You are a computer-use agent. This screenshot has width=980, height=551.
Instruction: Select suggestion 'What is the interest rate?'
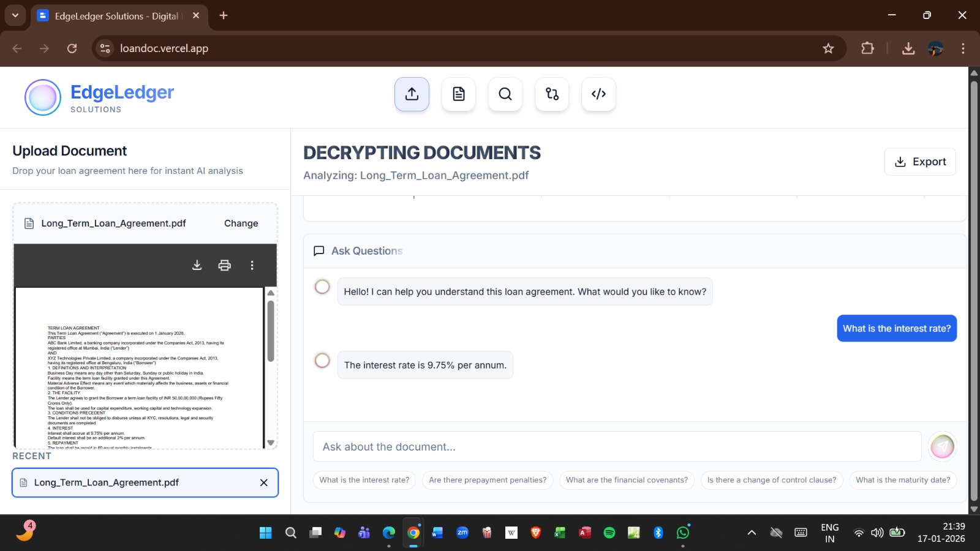364,480
